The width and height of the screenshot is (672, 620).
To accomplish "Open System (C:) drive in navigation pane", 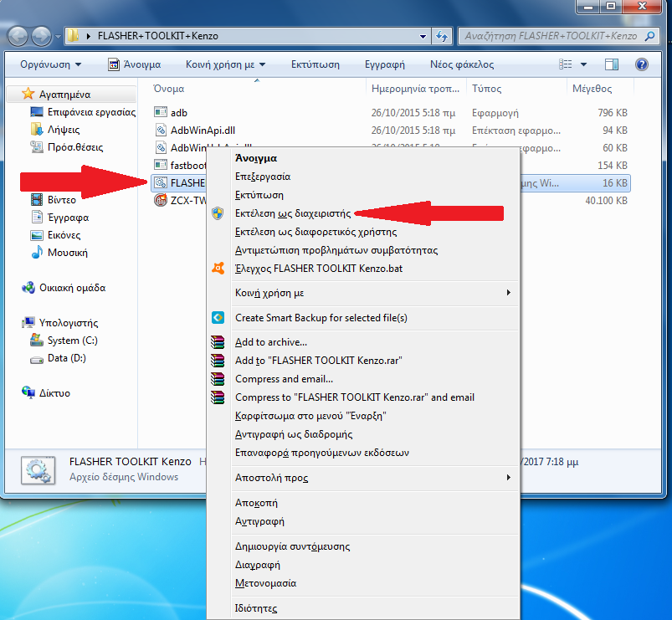I will pos(73,341).
